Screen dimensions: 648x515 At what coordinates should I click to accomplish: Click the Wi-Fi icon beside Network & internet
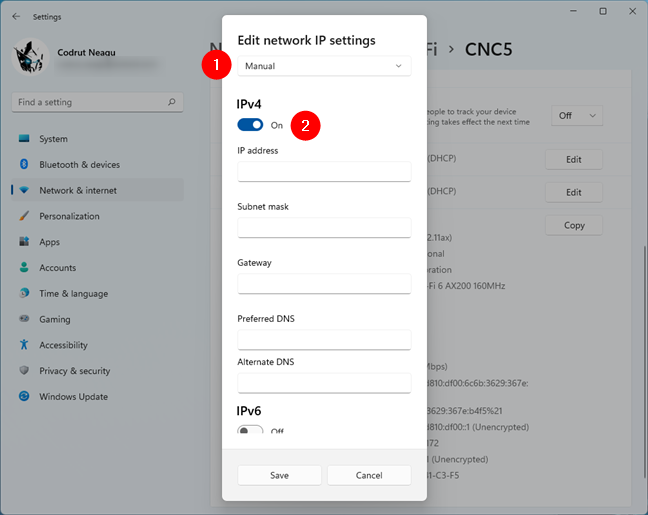[x=24, y=190]
